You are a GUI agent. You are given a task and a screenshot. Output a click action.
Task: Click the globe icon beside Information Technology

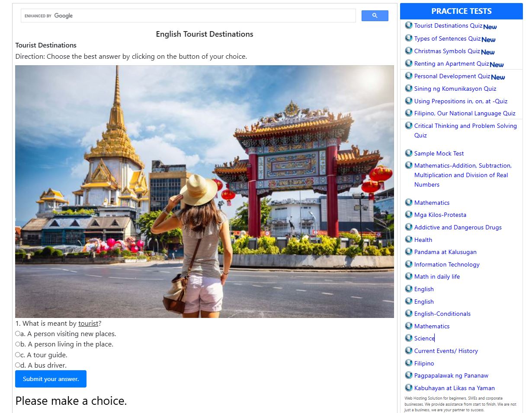click(408, 264)
